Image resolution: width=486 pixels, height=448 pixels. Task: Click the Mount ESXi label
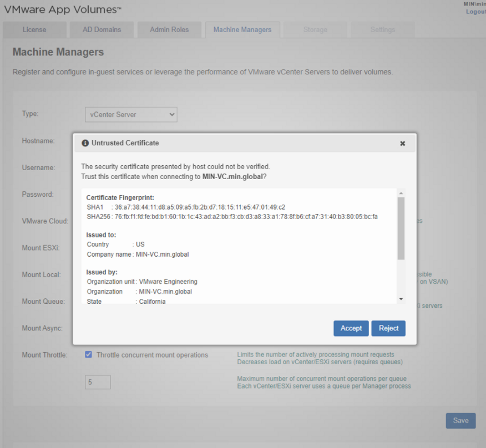click(40, 248)
